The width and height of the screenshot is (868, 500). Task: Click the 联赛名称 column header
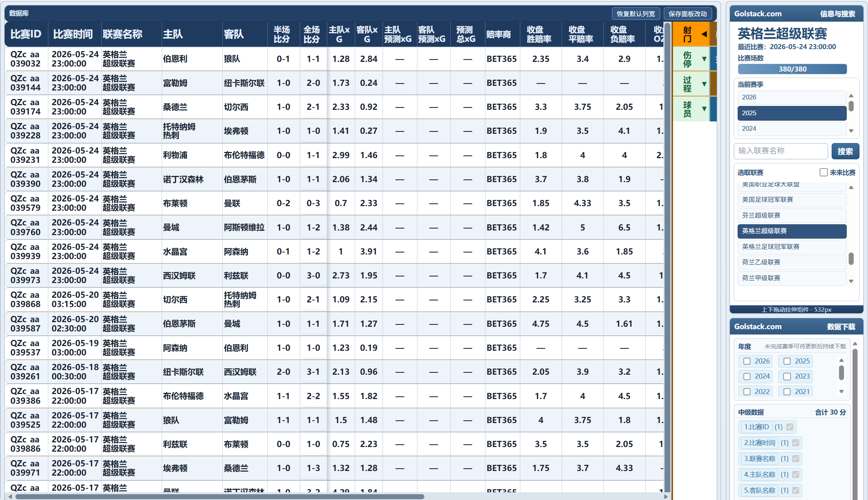click(x=131, y=34)
